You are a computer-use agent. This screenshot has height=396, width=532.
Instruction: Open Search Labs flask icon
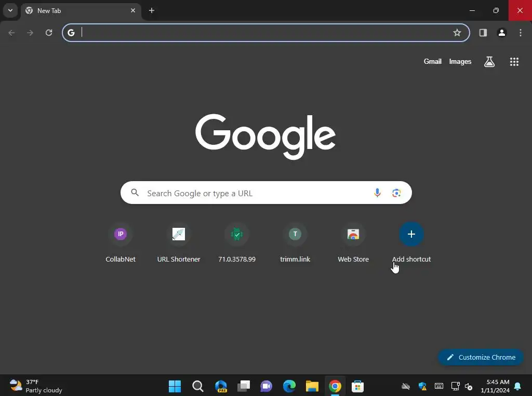point(489,62)
